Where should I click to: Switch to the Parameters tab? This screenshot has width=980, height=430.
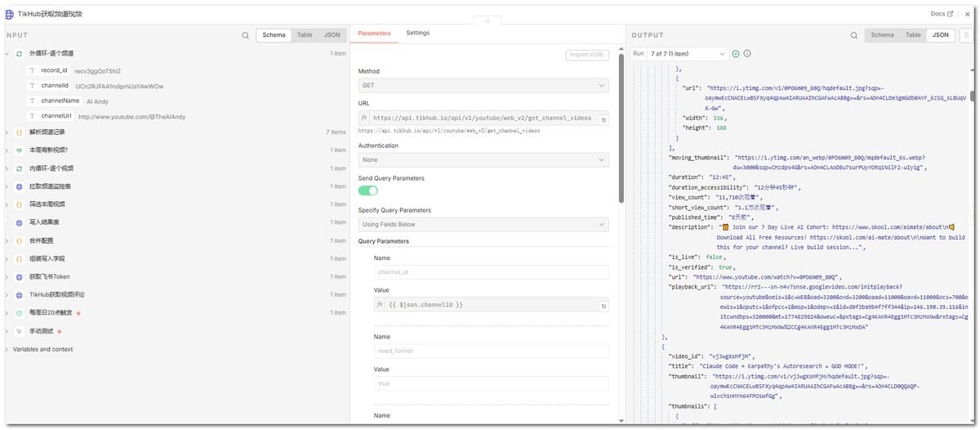(x=374, y=34)
